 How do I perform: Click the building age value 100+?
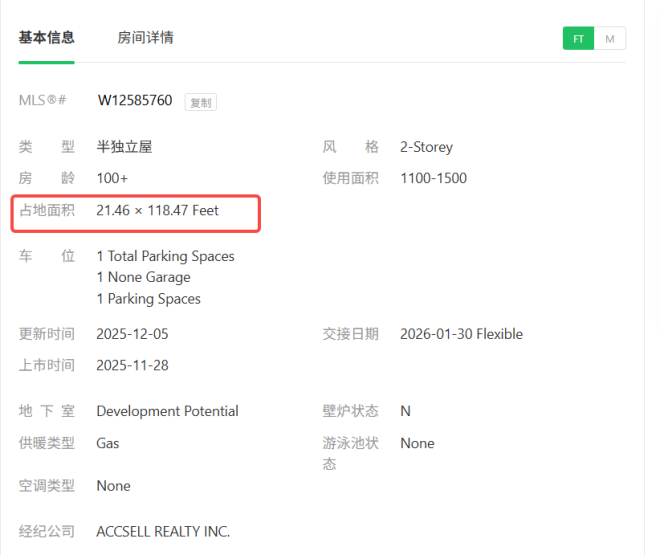point(112,178)
